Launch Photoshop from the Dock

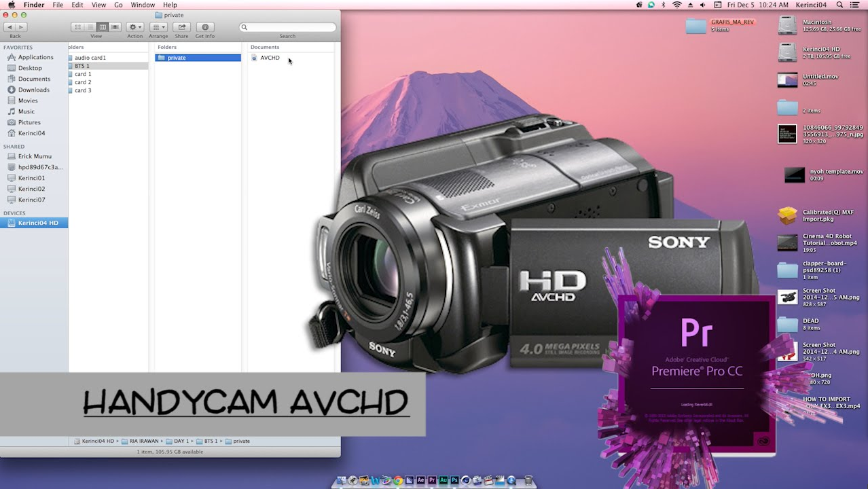pyautogui.click(x=454, y=480)
